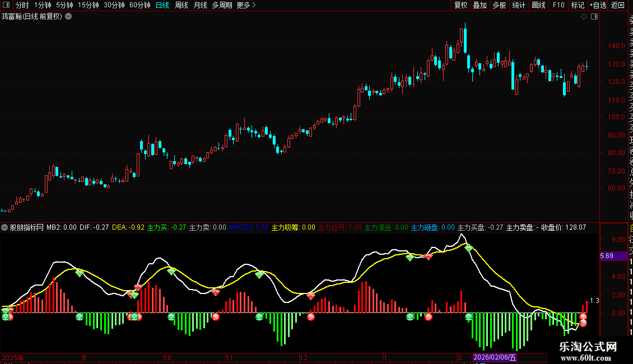Click the 收盘价: 128.07 value
This screenshot has height=364, width=633.
pos(564,227)
